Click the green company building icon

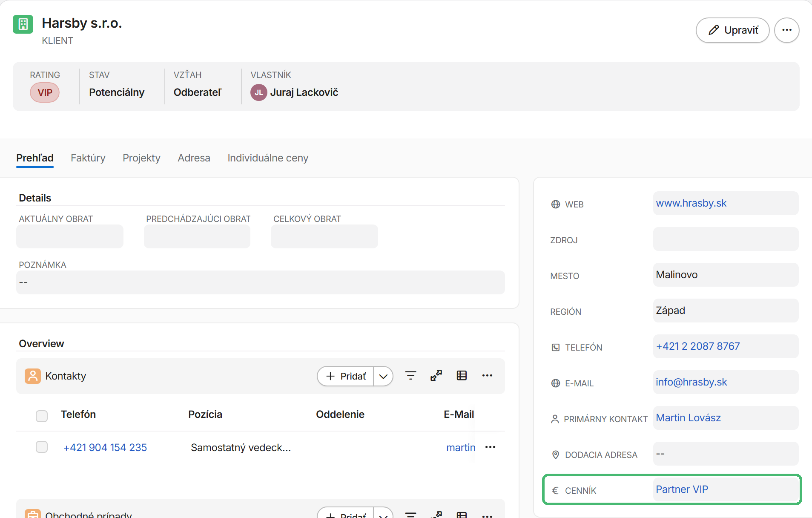click(23, 24)
